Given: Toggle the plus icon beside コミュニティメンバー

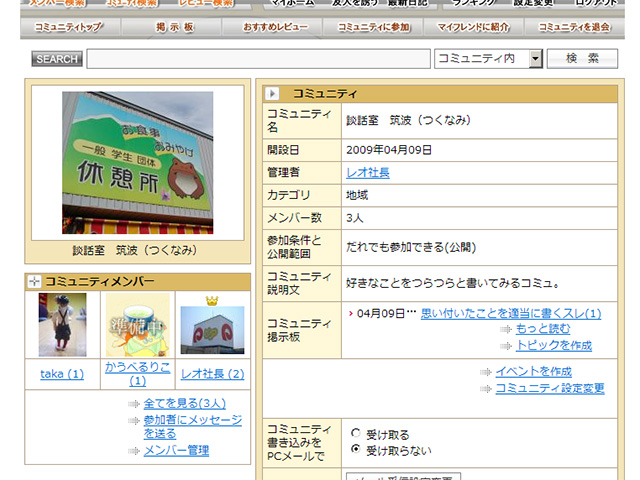Looking at the screenshot, I should coord(34,281).
